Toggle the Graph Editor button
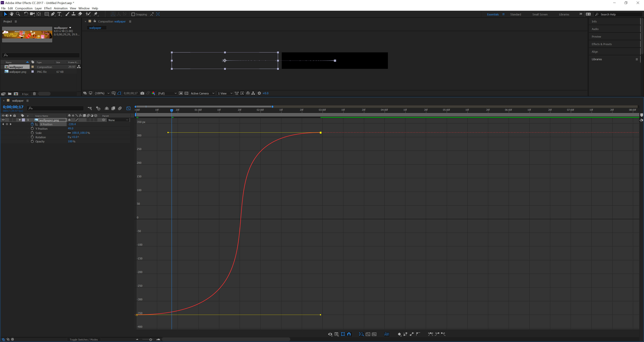Image resolution: width=644 pixels, height=342 pixels. point(128,108)
